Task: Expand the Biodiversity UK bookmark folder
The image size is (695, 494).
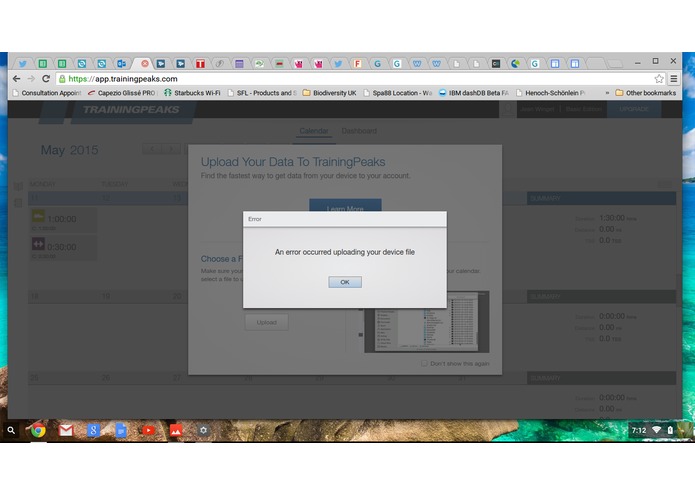Action: 329,93
